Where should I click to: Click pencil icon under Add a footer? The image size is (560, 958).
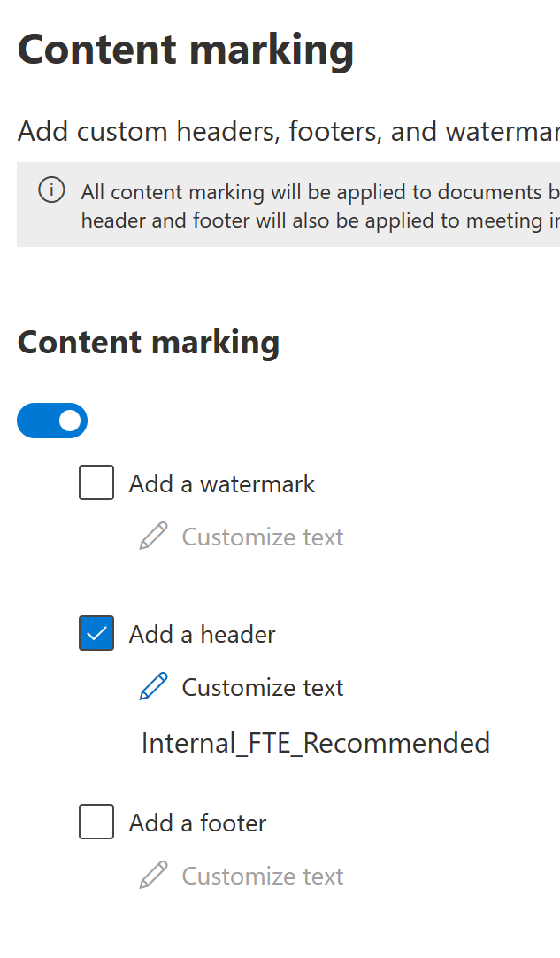(x=153, y=876)
